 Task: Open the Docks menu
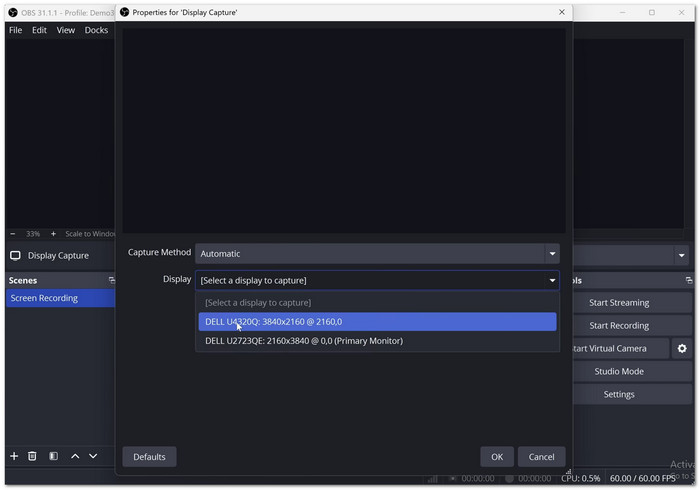click(x=96, y=30)
